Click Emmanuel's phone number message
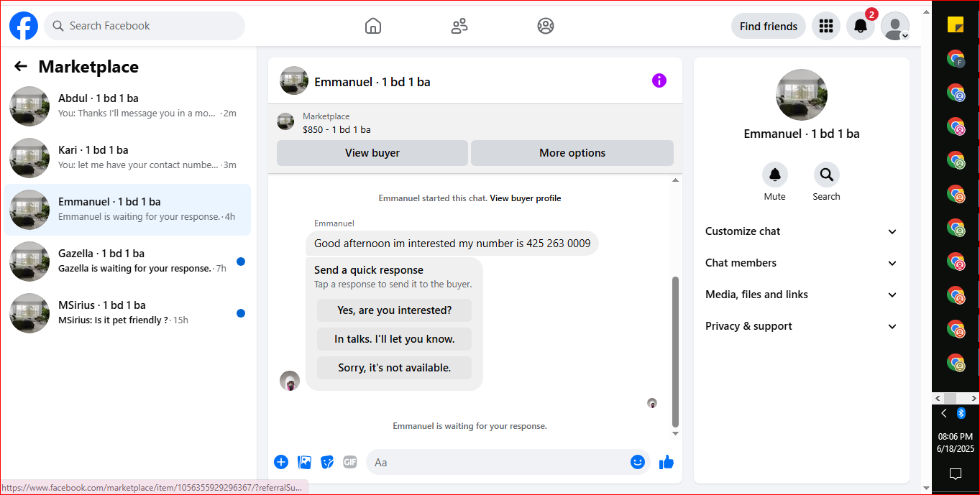Viewport: 980px width, 495px height. (452, 244)
